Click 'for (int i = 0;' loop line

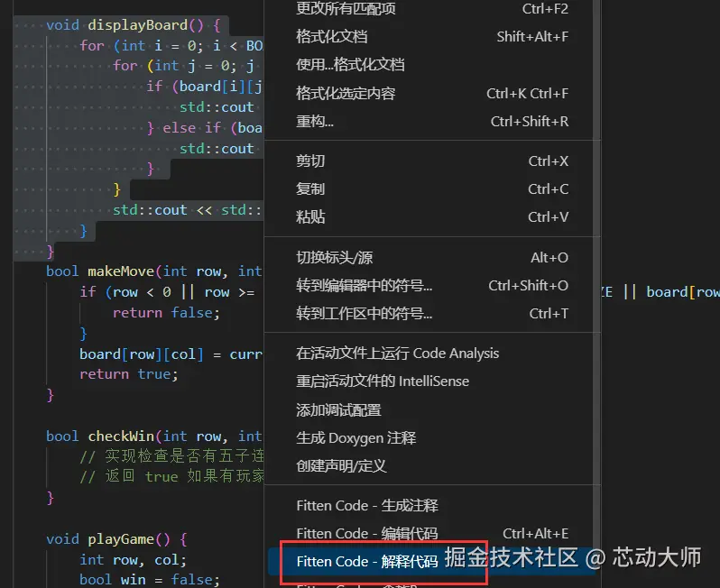pyautogui.click(x=171, y=45)
